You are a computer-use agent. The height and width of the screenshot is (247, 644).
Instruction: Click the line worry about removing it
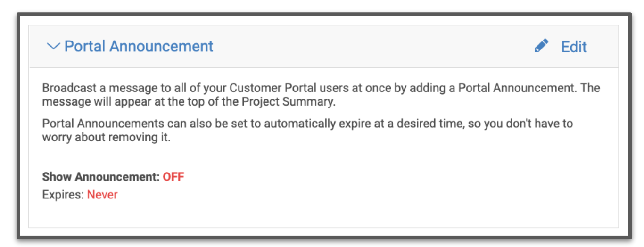pos(106,136)
